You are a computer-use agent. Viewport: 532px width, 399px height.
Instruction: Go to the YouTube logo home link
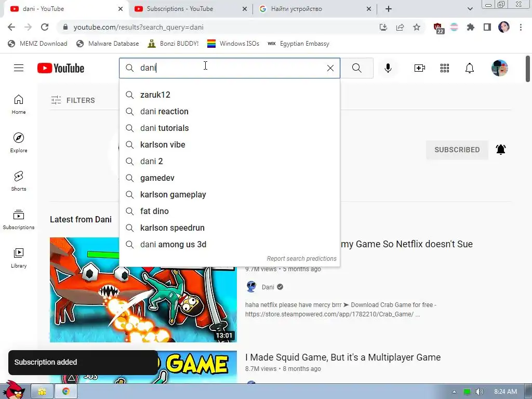pyautogui.click(x=61, y=68)
